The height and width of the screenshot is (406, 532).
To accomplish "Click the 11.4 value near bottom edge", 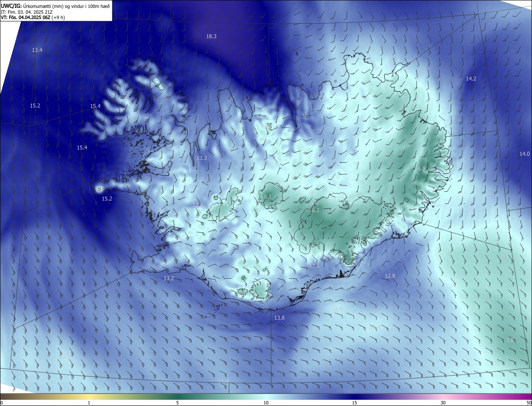I will [223, 382].
